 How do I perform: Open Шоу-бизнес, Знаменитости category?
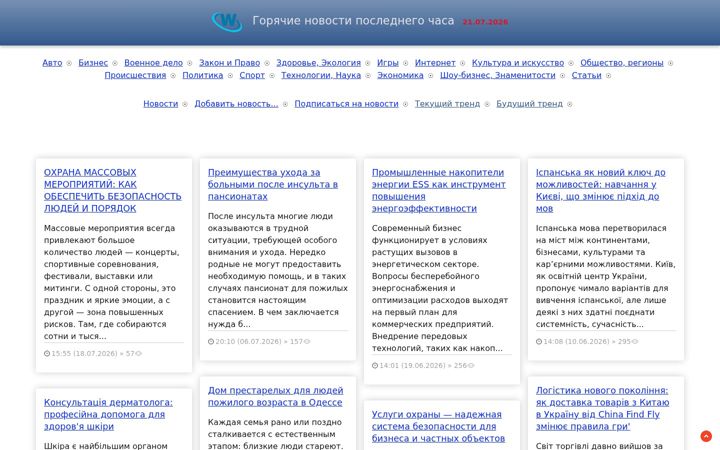(x=498, y=75)
